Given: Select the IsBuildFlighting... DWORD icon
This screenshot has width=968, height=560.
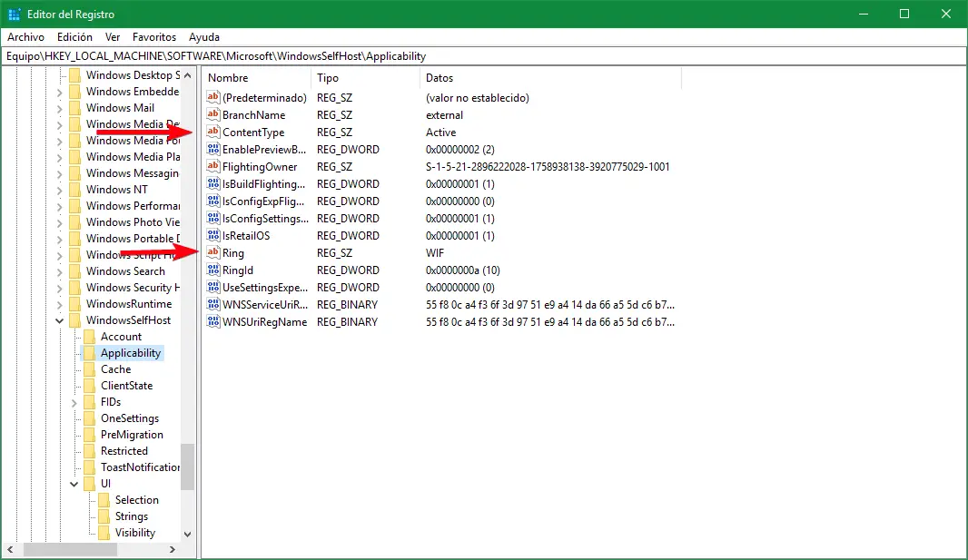Looking at the screenshot, I should click(x=213, y=183).
